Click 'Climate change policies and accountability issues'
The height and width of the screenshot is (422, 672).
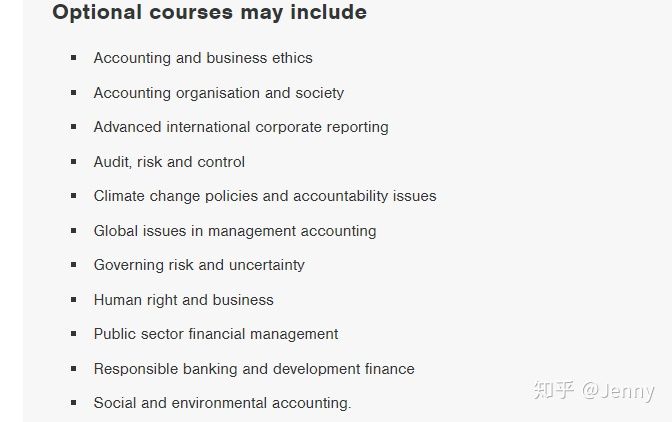(265, 196)
